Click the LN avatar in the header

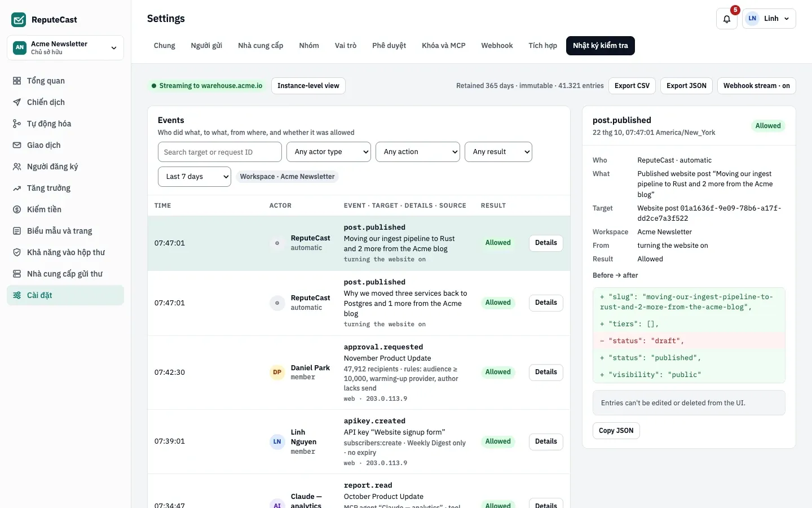click(752, 19)
